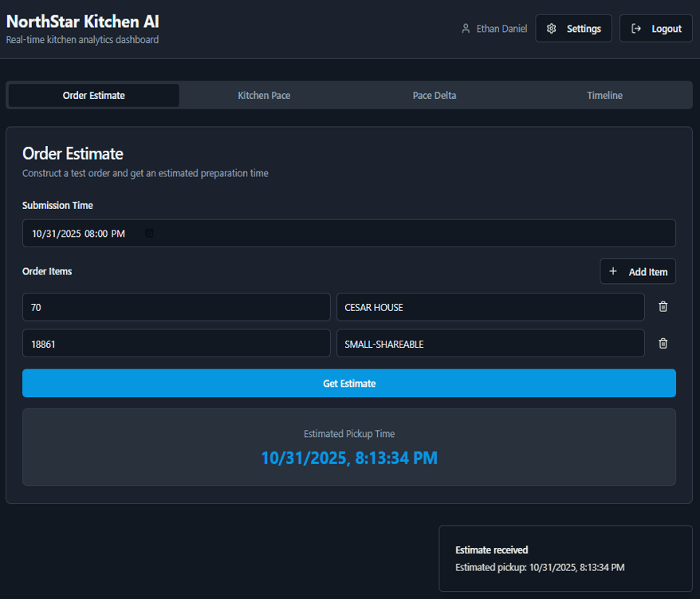Click the user profile icon beside Ethan Daniel
Image resolution: width=700 pixels, height=599 pixels.
coord(466,29)
